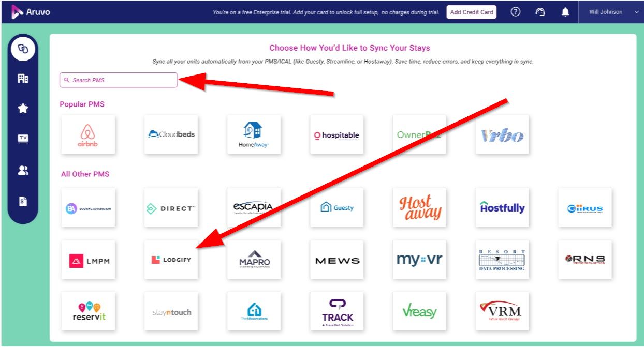This screenshot has width=644, height=347.
Task: Select the Hostaway PMS card
Action: pyautogui.click(x=419, y=207)
